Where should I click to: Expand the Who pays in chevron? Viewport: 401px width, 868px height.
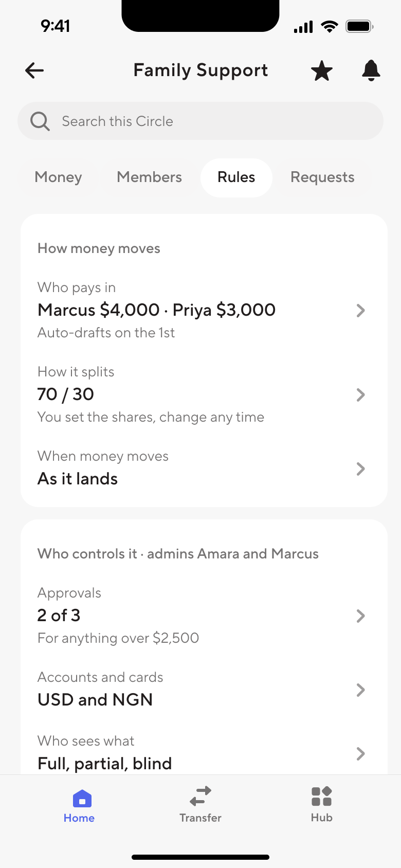(x=361, y=310)
